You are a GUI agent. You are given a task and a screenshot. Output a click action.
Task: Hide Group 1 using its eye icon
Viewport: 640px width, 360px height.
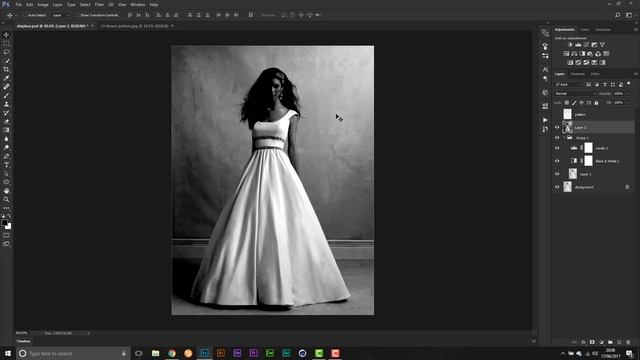coord(557,138)
